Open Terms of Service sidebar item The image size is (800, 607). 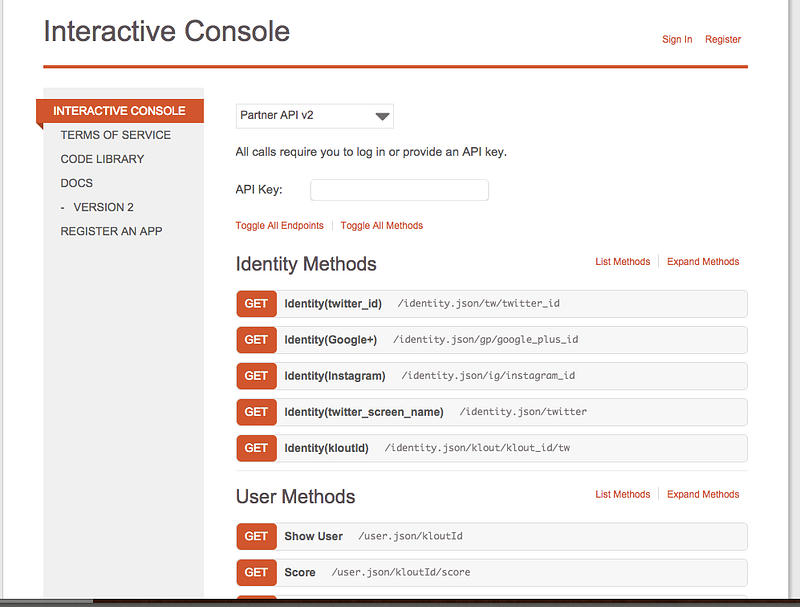[x=116, y=135]
